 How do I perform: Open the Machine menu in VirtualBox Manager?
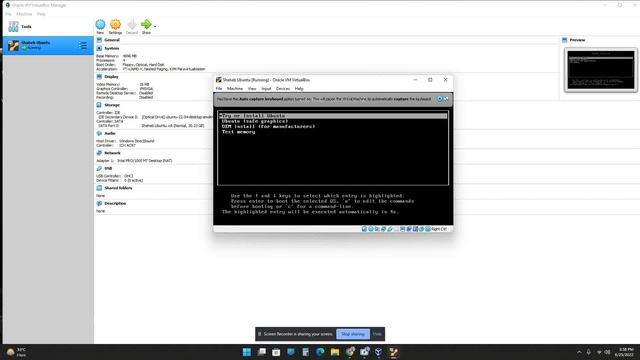24,14
